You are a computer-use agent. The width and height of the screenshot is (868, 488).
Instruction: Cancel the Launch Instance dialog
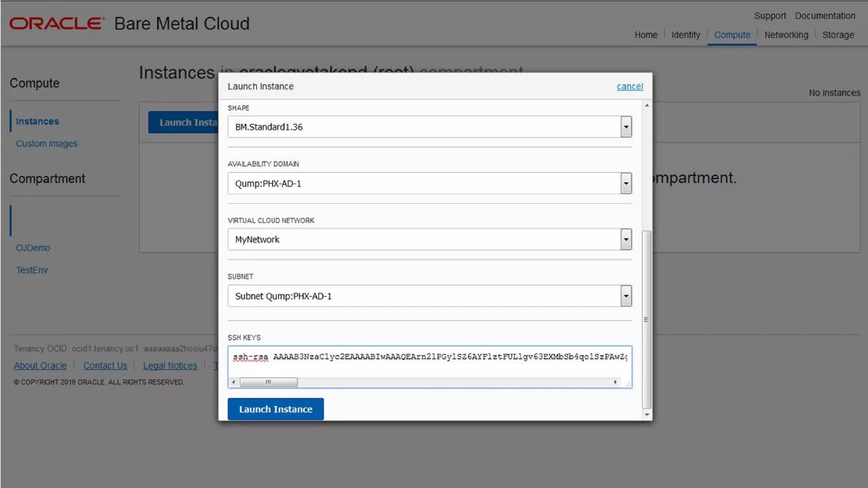click(629, 86)
